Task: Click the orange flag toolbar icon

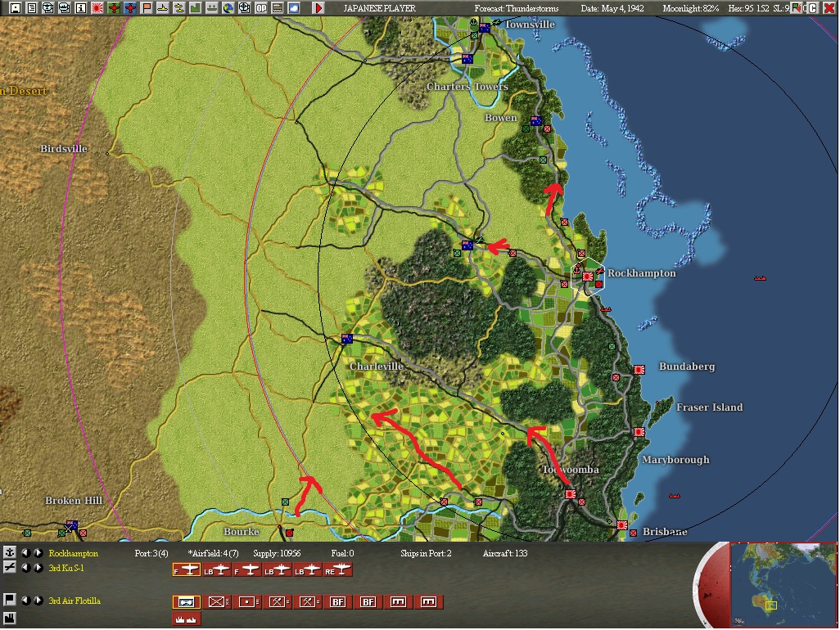Action: 147,8
